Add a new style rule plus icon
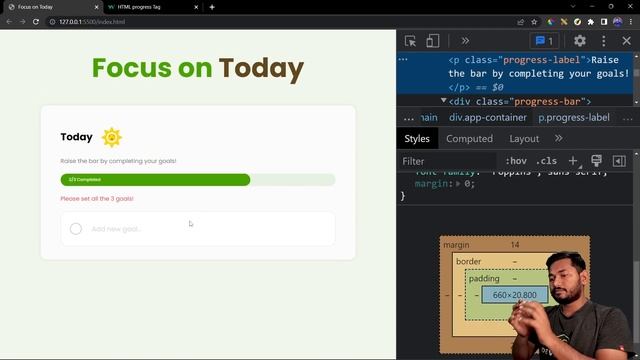This screenshot has width=640, height=360. pos(573,161)
